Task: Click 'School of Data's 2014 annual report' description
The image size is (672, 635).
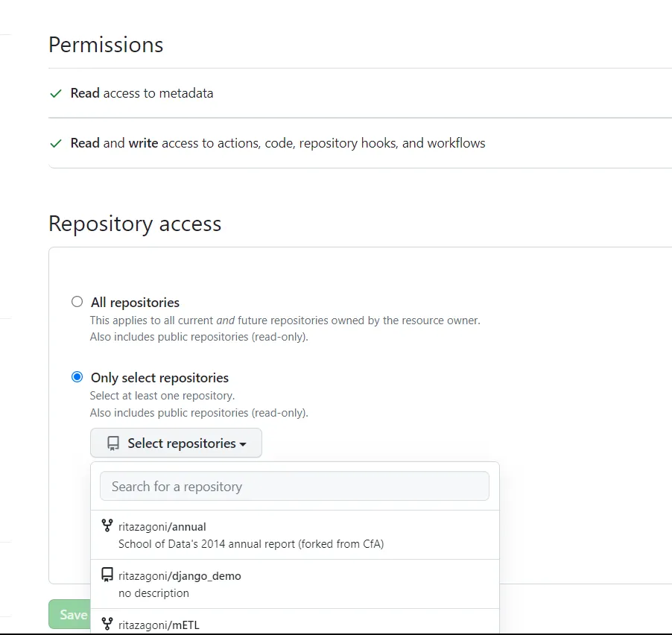Action: pyautogui.click(x=251, y=543)
